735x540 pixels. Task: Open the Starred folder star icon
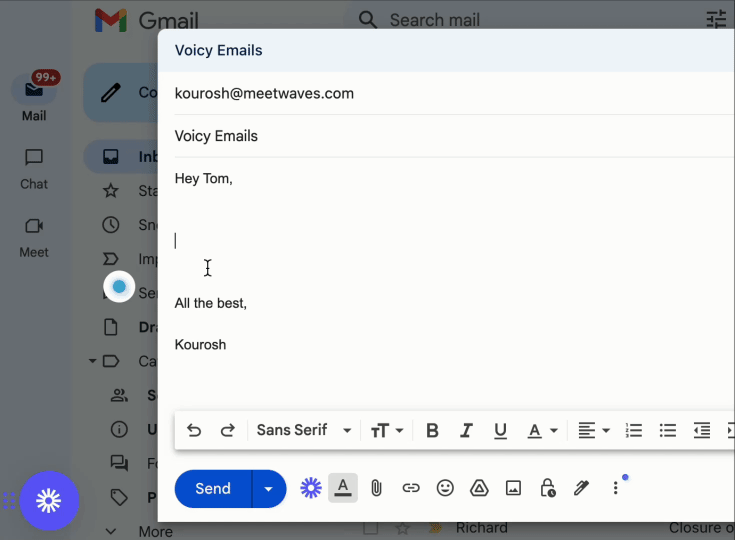pyautogui.click(x=111, y=191)
